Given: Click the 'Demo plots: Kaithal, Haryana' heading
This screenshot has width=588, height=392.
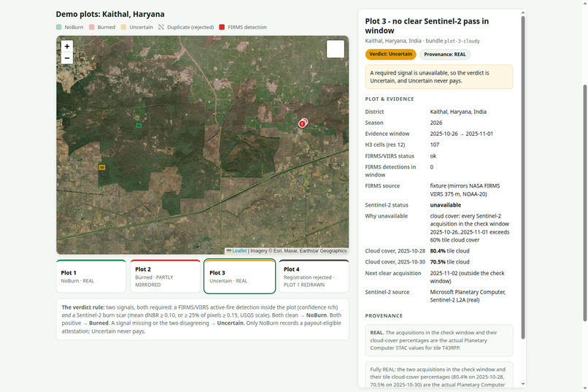Looking at the screenshot, I should click(110, 15).
